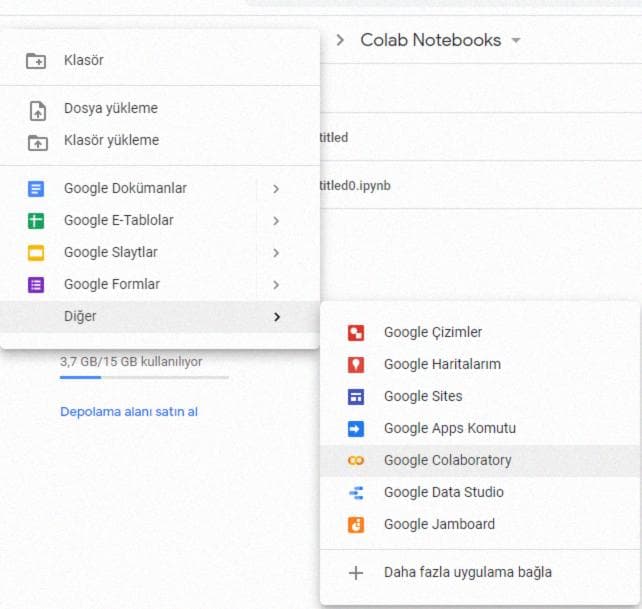642x609 pixels.
Task: Select Dosya yükleme menu entry
Action: 160,109
